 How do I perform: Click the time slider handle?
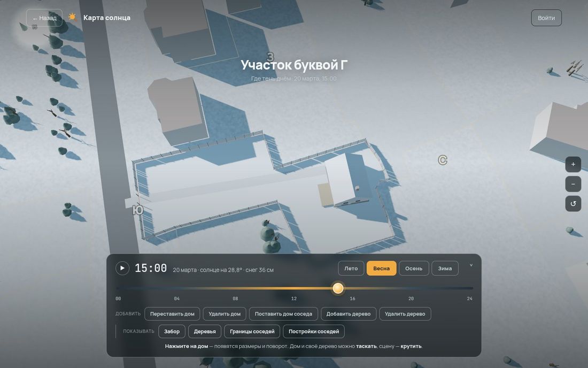click(338, 288)
